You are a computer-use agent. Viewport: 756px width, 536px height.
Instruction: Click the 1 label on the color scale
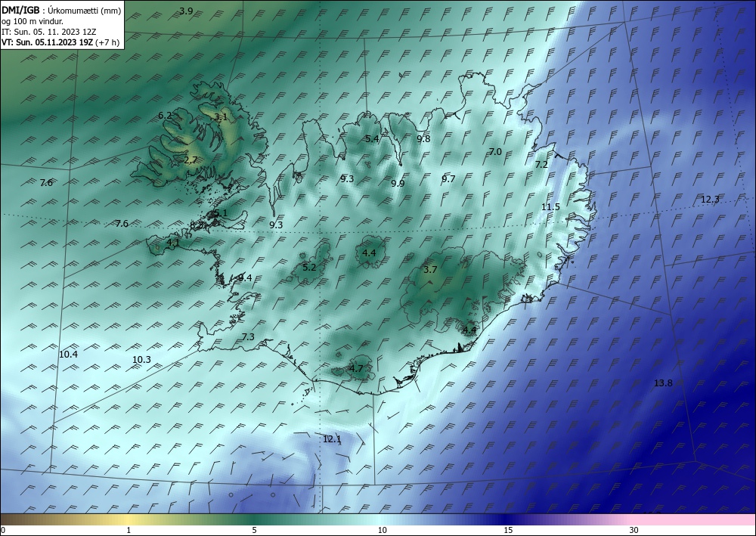(129, 530)
